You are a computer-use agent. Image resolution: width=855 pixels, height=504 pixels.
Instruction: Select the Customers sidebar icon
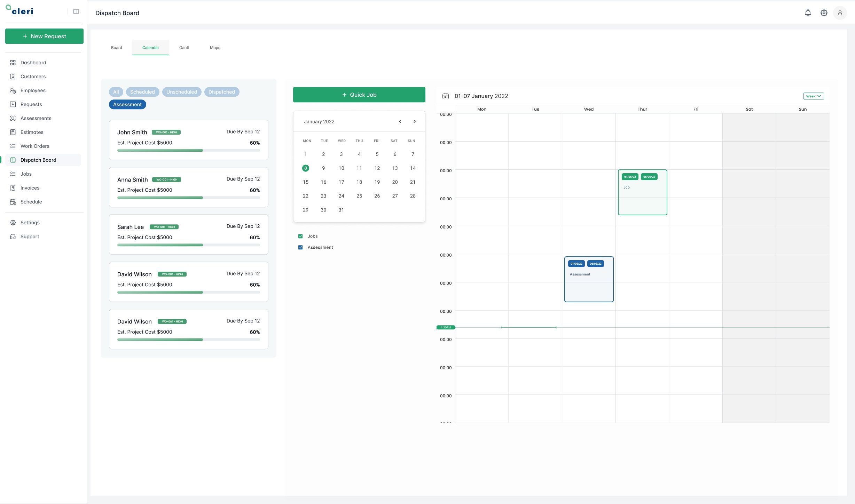tap(13, 76)
